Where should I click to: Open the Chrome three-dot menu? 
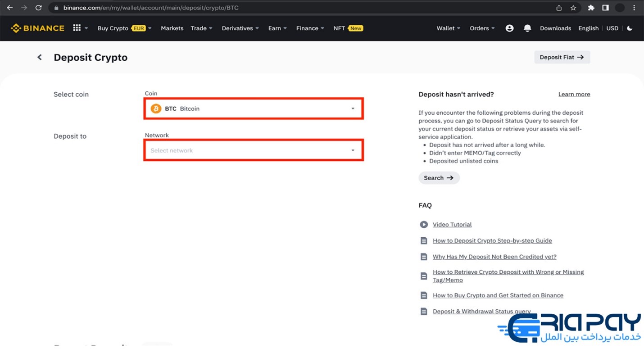(634, 8)
